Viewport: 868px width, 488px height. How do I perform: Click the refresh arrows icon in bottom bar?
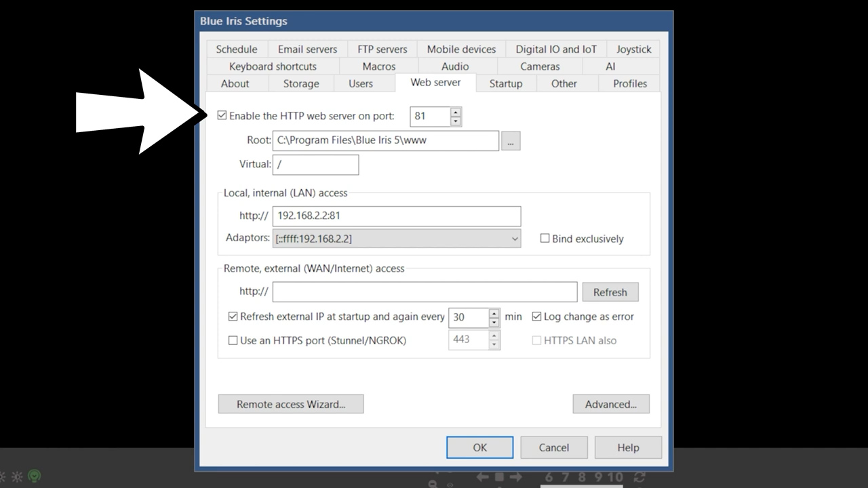point(639,477)
